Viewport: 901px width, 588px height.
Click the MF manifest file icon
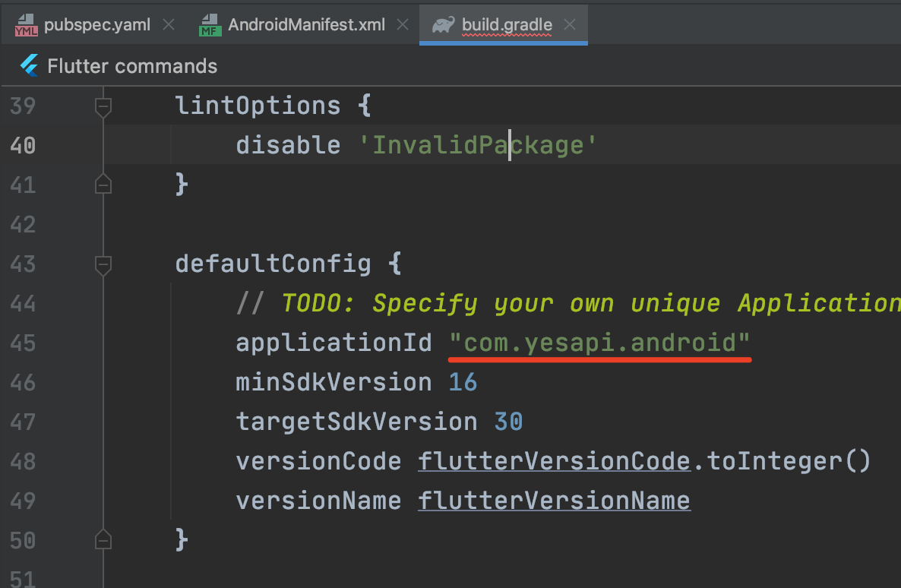[x=210, y=25]
